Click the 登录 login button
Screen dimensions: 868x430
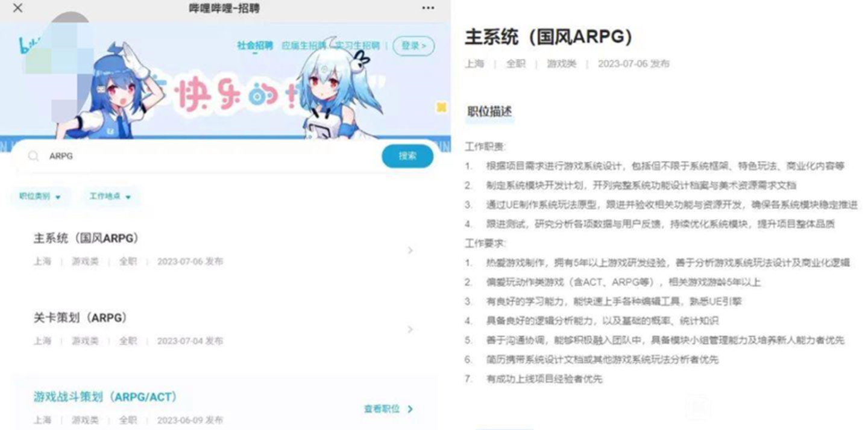tap(414, 46)
